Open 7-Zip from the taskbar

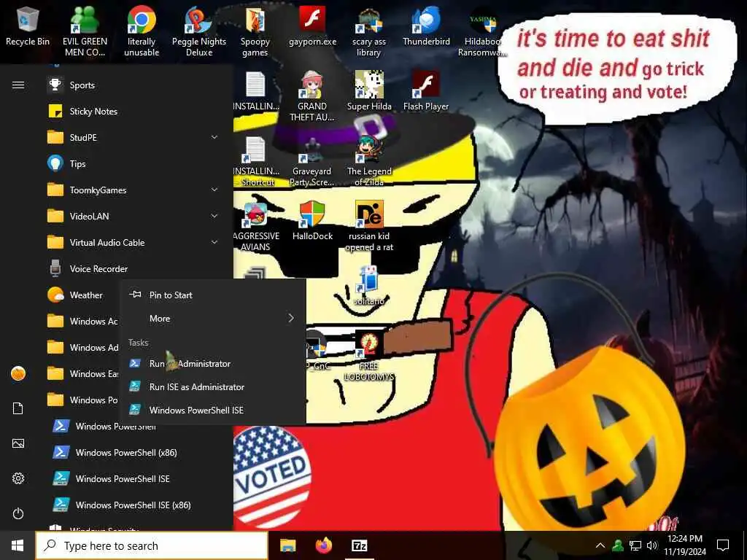click(x=359, y=545)
